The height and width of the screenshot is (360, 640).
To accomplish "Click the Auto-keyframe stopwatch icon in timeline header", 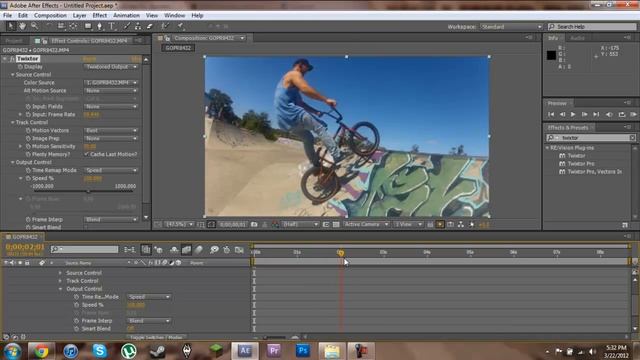I will [x=227, y=249].
